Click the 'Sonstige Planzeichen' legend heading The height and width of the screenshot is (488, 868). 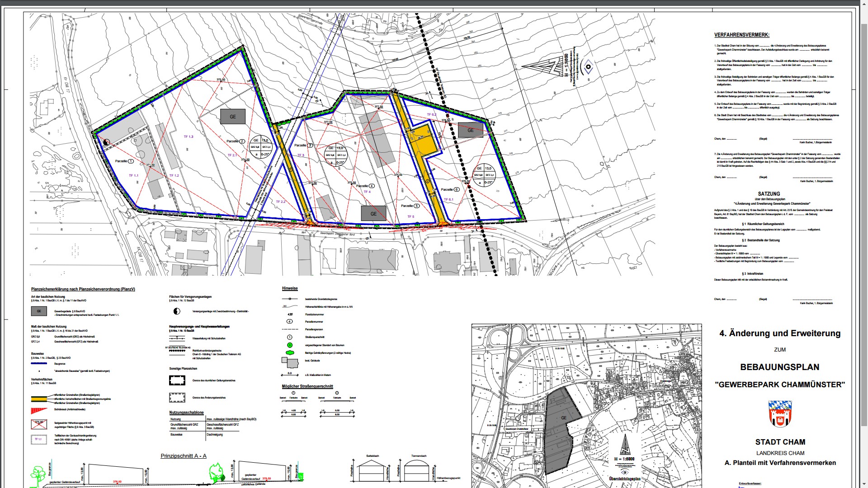[183, 369]
